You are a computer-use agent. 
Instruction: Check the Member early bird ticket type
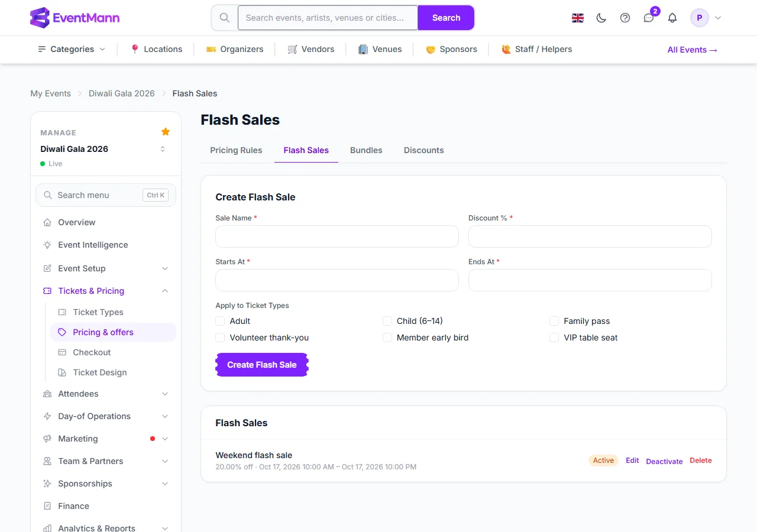point(387,338)
